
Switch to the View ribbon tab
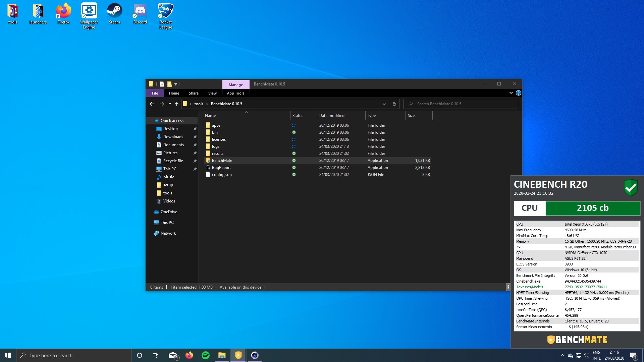pos(212,93)
